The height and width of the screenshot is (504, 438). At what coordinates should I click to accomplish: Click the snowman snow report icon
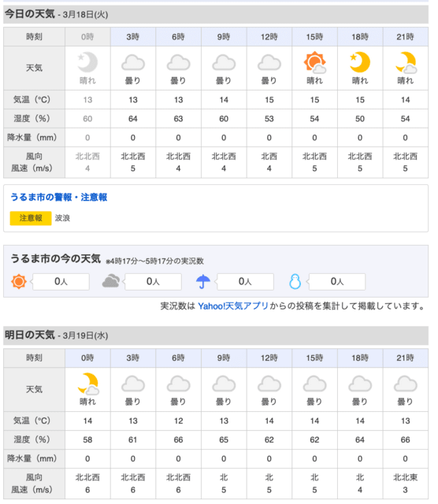click(x=295, y=282)
